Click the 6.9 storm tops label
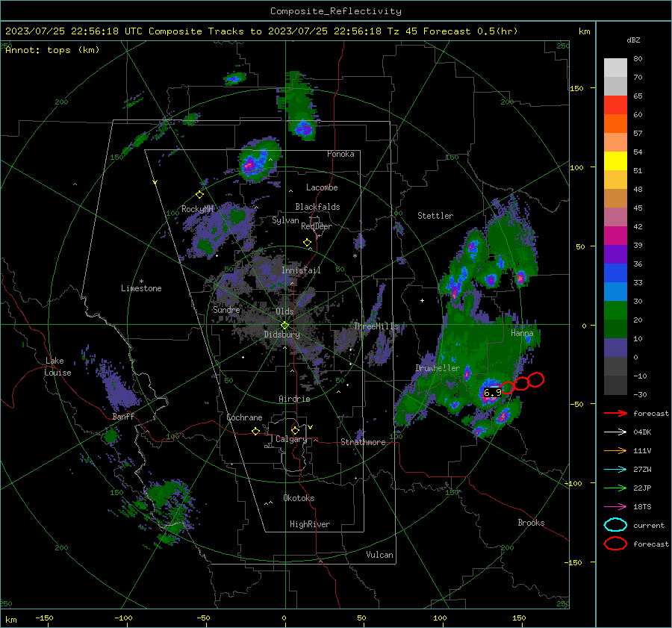This screenshot has width=672, height=628. click(493, 392)
